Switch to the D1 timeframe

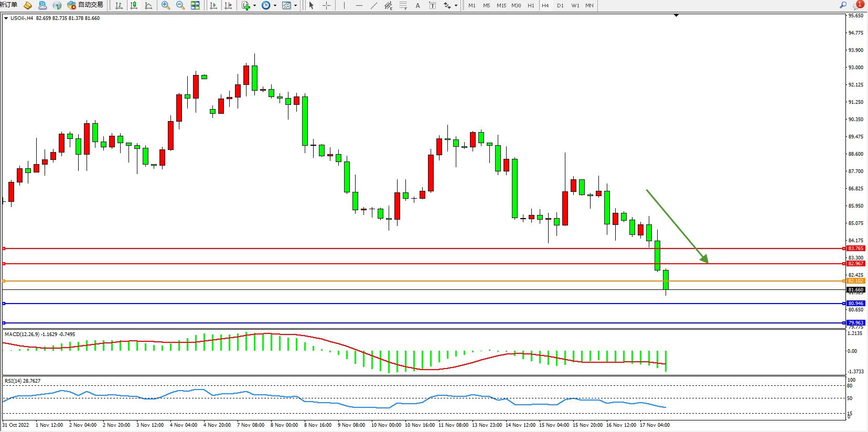[x=560, y=5]
